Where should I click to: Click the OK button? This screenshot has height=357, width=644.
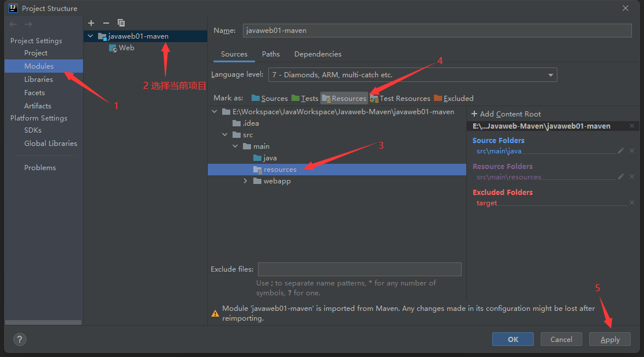tap(513, 339)
